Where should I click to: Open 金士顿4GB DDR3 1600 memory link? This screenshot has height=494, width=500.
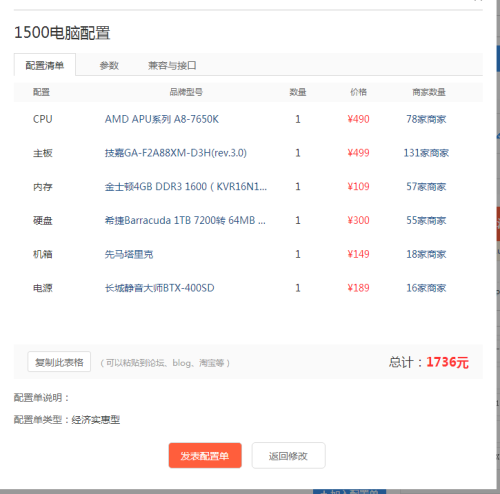[x=186, y=187]
